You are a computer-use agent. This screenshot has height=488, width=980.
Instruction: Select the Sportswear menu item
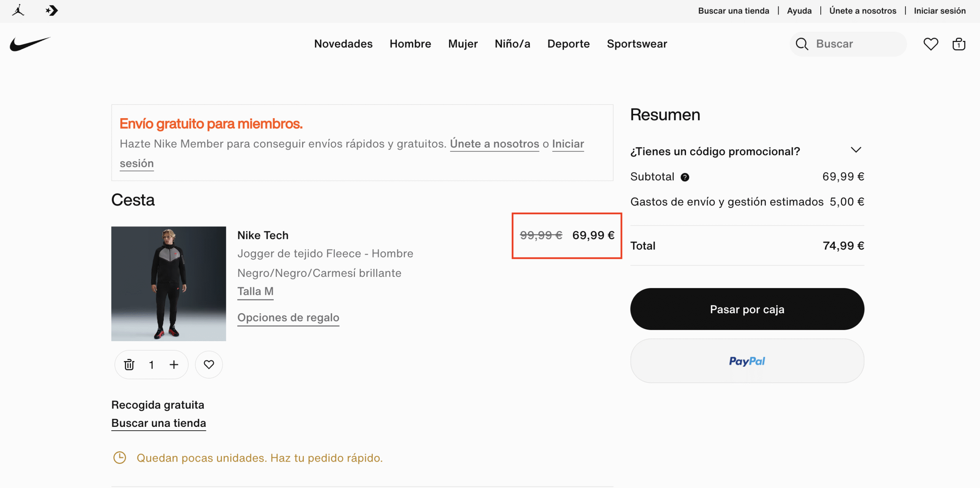pyautogui.click(x=637, y=44)
